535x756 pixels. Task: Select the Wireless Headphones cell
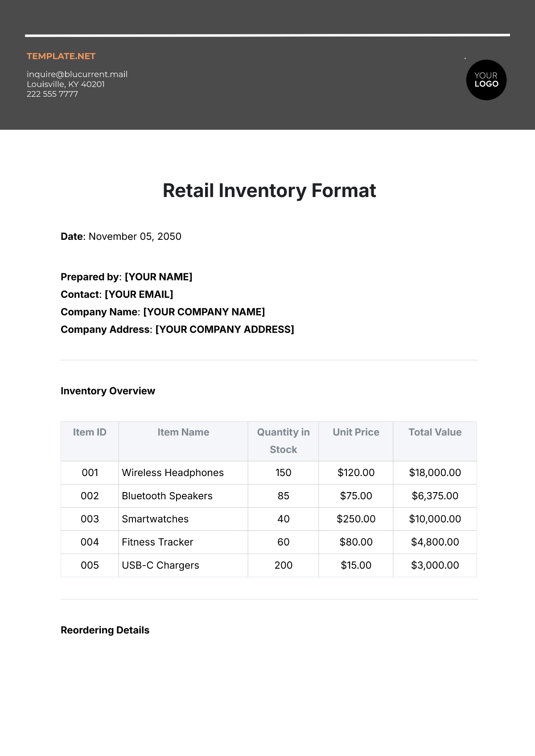[x=183, y=472]
